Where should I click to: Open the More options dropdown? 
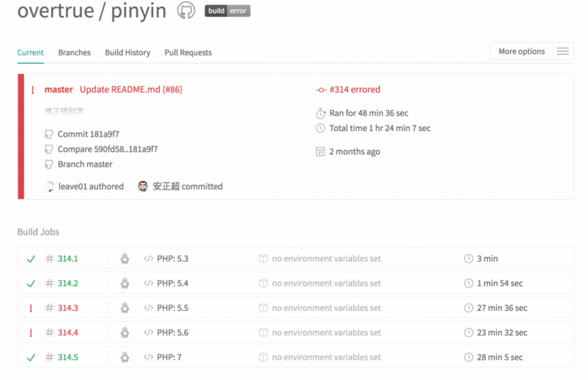click(x=521, y=51)
